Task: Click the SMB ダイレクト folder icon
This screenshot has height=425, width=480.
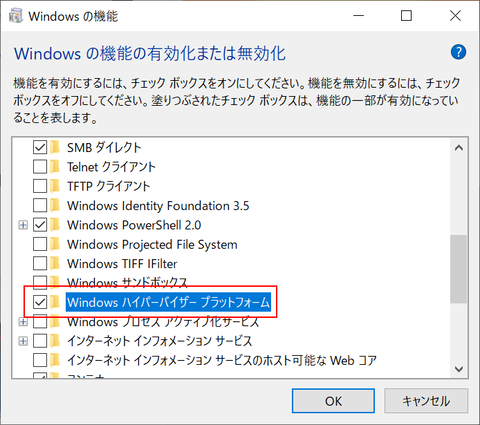Action: coord(55,147)
